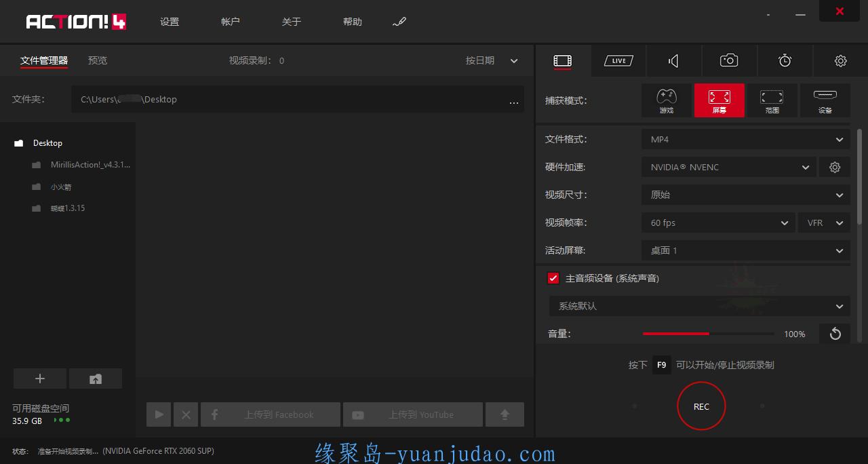Open the 系统默认 audio device dropdown
The width and height of the screenshot is (868, 464).
coord(699,306)
